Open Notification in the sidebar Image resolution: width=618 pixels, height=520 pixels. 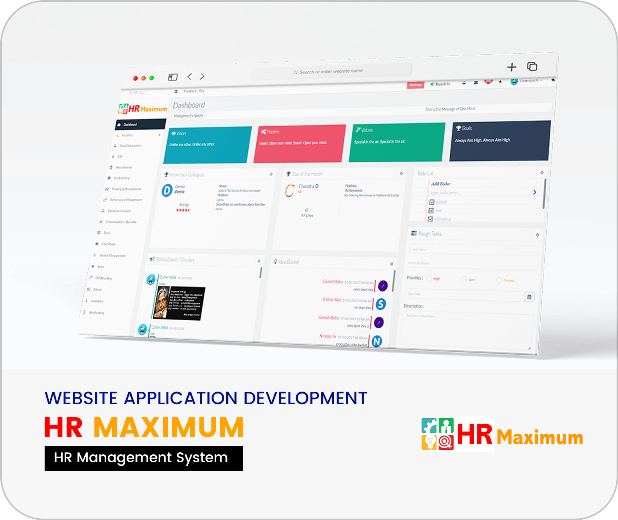93,313
